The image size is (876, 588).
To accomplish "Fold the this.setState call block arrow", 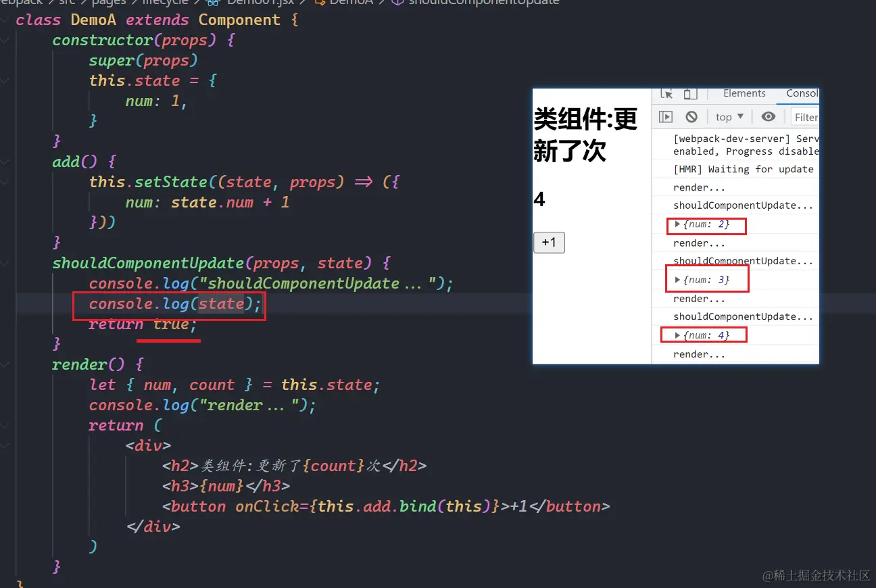I will [x=5, y=182].
